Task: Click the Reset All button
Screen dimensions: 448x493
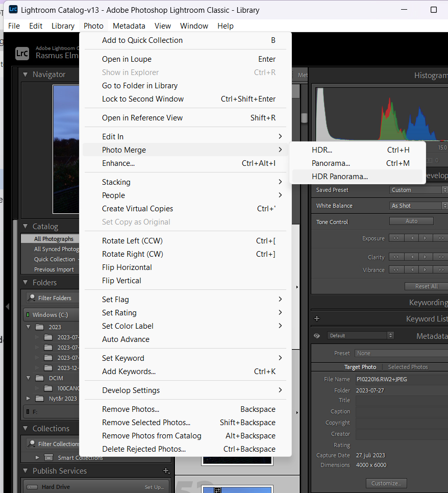Action: pyautogui.click(x=426, y=286)
